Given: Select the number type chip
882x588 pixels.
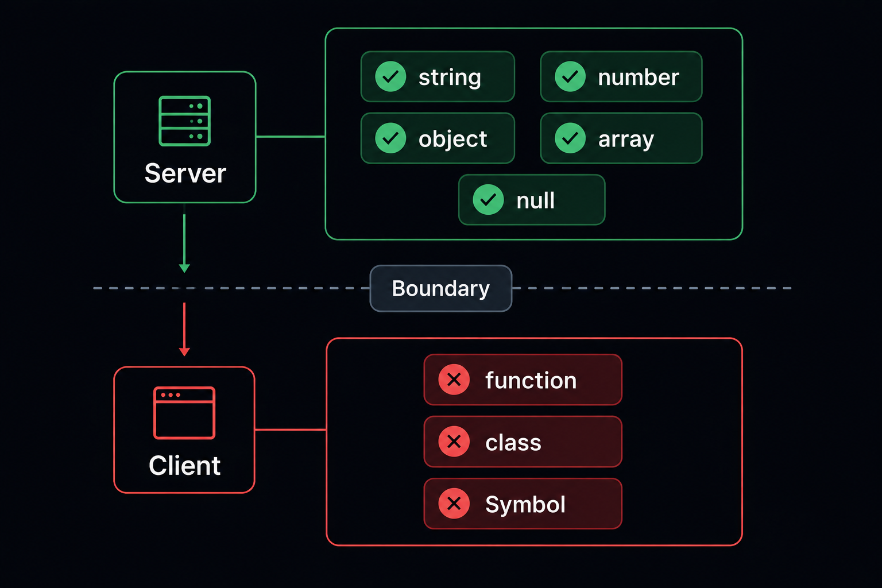Looking at the screenshot, I should point(621,76).
